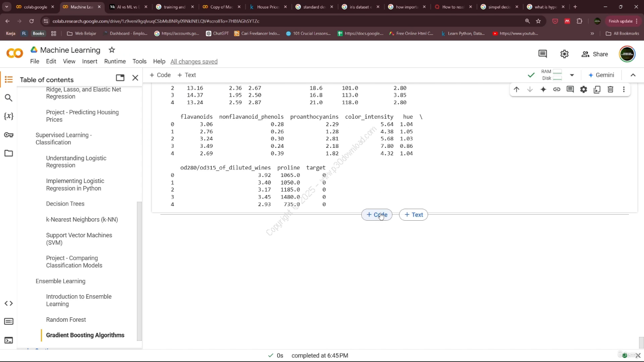This screenshot has width=644, height=362.
Task: Open RAM and Disk resources dropdown arrow
Action: pos(572,75)
